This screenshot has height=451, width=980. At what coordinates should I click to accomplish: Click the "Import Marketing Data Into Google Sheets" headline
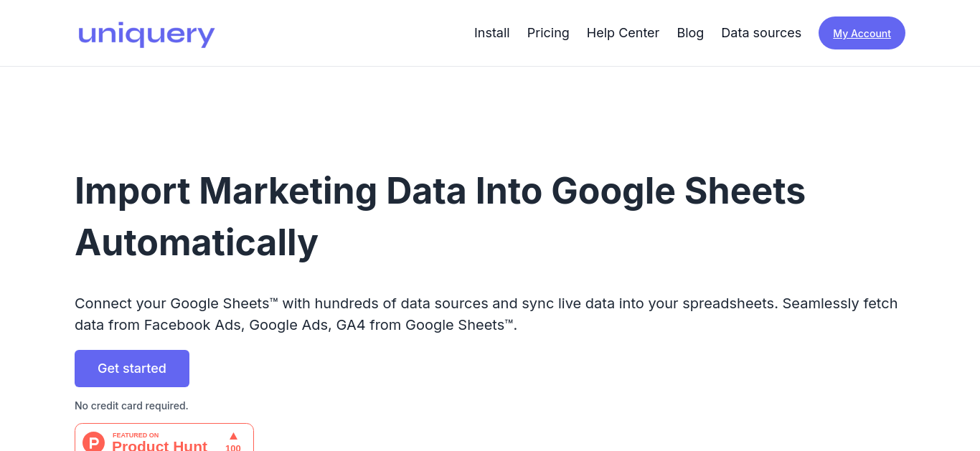[x=440, y=191]
